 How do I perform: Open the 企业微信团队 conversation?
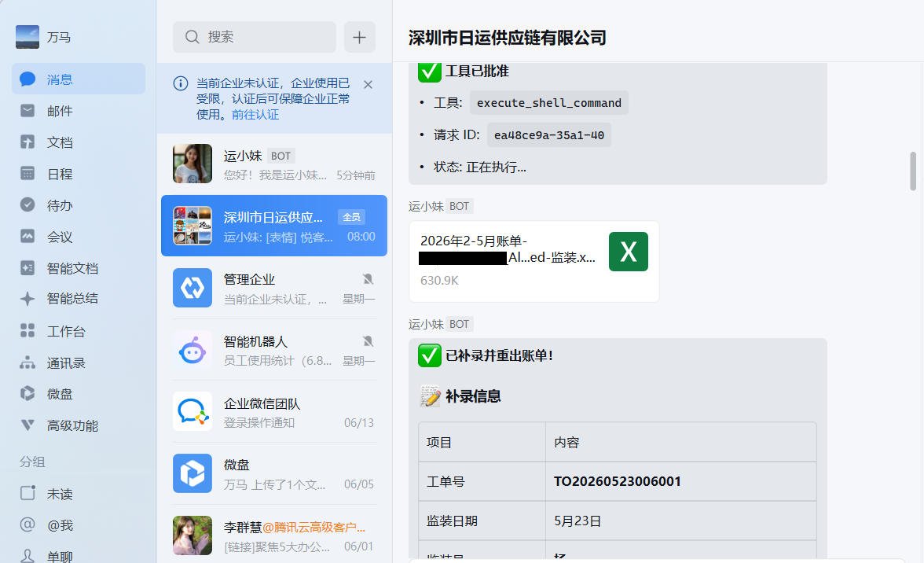[x=274, y=411]
